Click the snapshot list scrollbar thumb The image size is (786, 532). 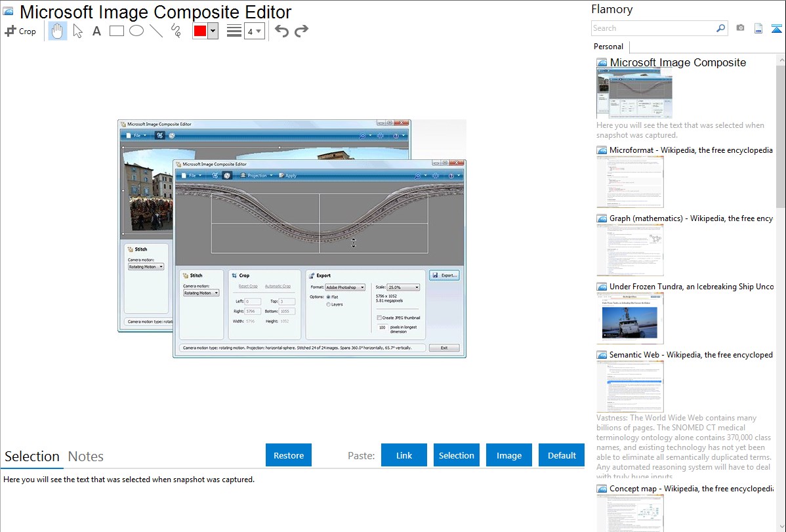click(781, 135)
